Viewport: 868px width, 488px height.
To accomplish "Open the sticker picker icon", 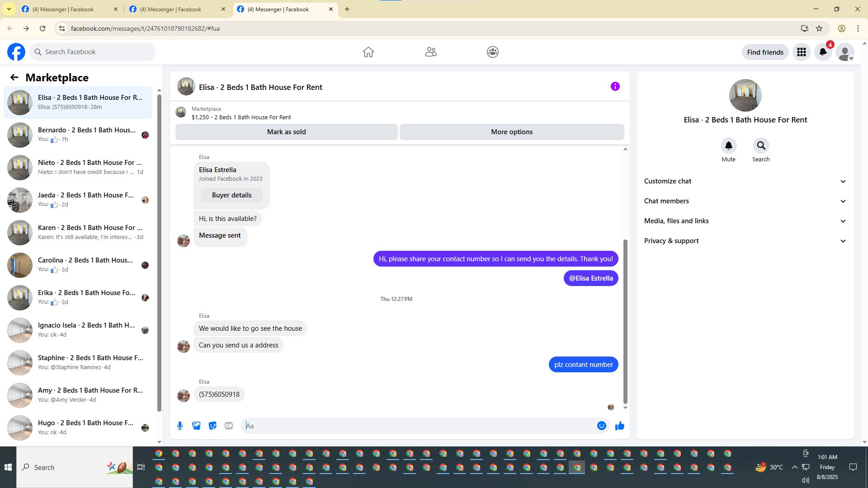I will pyautogui.click(x=212, y=426).
